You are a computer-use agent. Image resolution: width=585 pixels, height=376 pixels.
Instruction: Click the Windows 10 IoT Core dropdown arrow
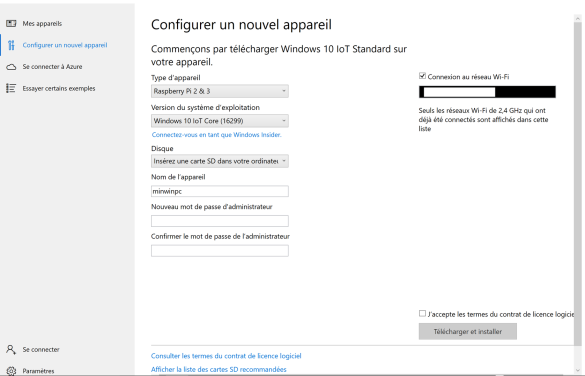point(284,121)
